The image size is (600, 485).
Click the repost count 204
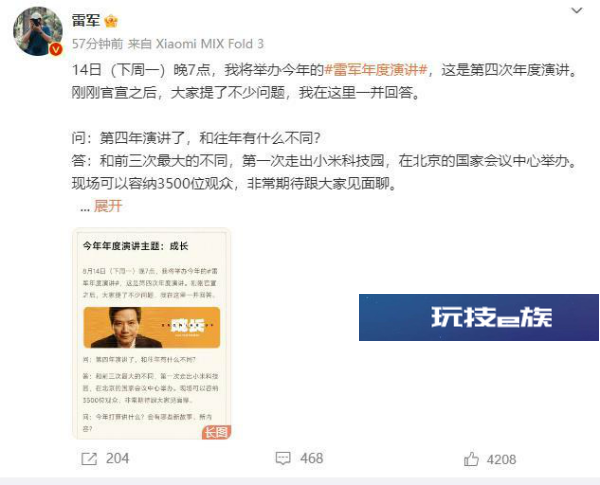(117, 458)
